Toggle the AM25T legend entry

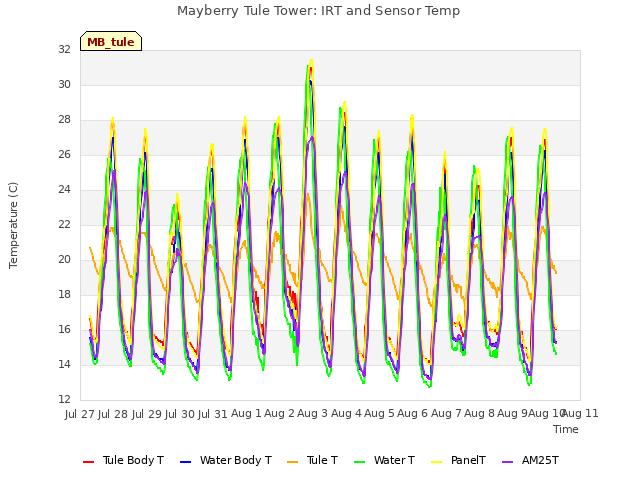[530, 460]
